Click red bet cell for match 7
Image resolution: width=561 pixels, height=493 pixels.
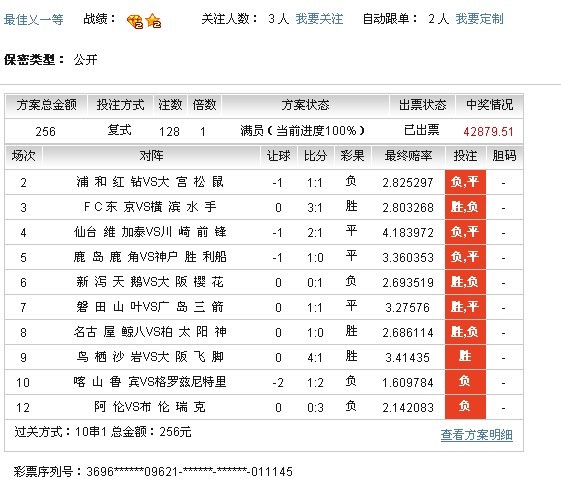click(465, 307)
